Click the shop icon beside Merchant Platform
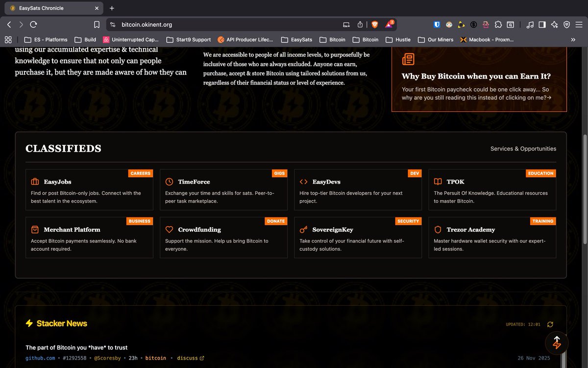Viewport: 588px width, 368px height. point(35,230)
